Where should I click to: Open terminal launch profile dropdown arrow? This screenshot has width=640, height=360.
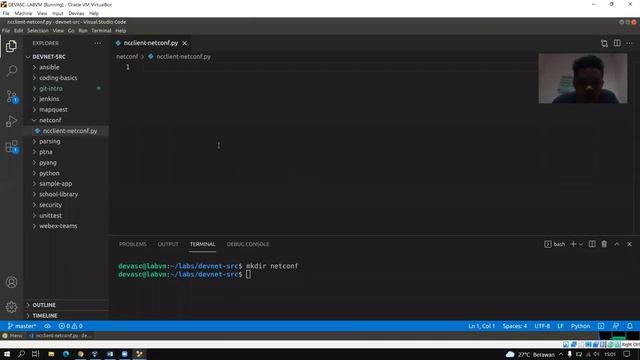click(581, 244)
